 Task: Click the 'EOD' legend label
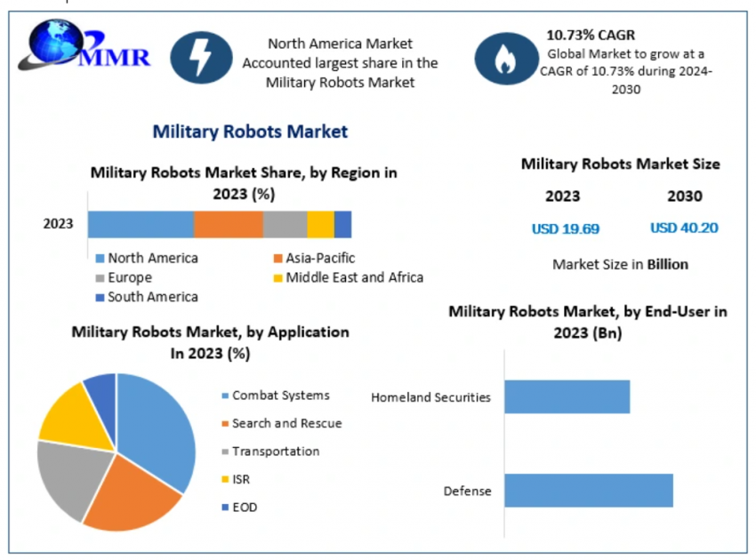point(245,508)
